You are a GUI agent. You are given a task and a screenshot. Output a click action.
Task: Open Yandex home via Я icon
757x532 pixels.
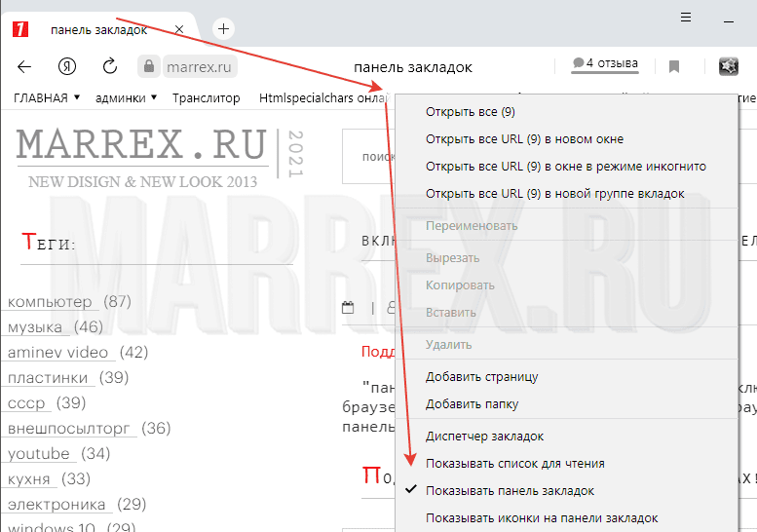(67, 66)
